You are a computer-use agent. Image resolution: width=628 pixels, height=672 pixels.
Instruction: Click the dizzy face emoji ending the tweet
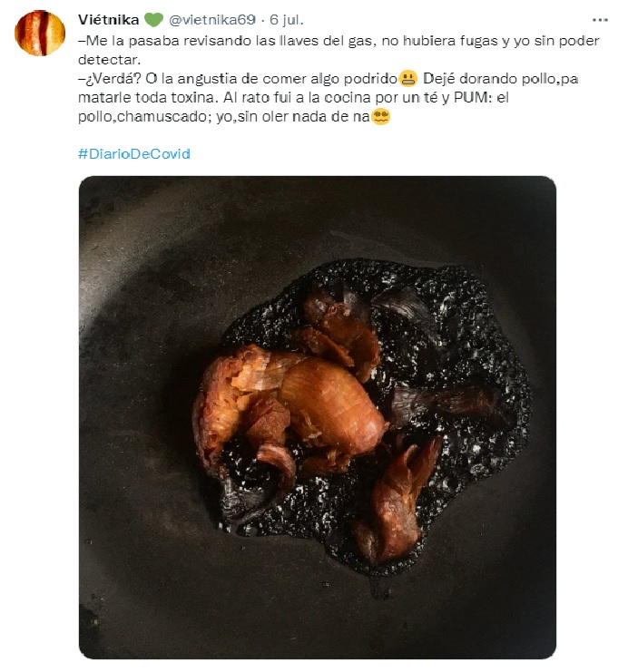(381, 117)
